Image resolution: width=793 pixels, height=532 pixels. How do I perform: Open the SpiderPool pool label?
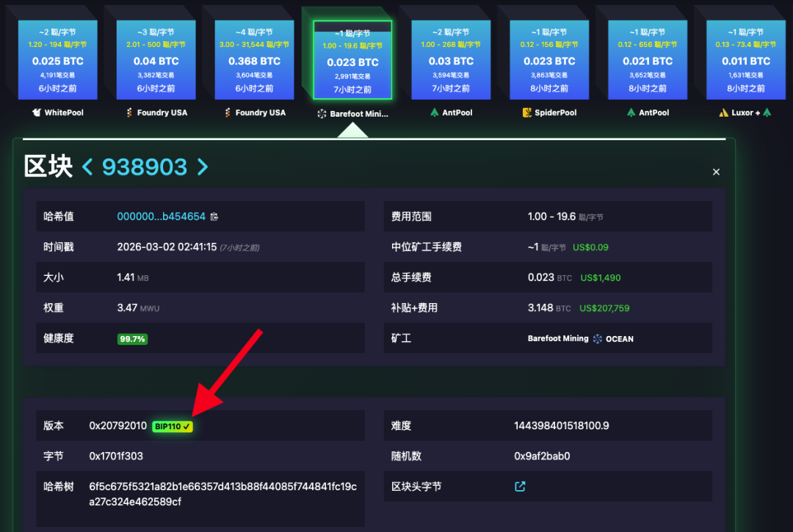(555, 113)
